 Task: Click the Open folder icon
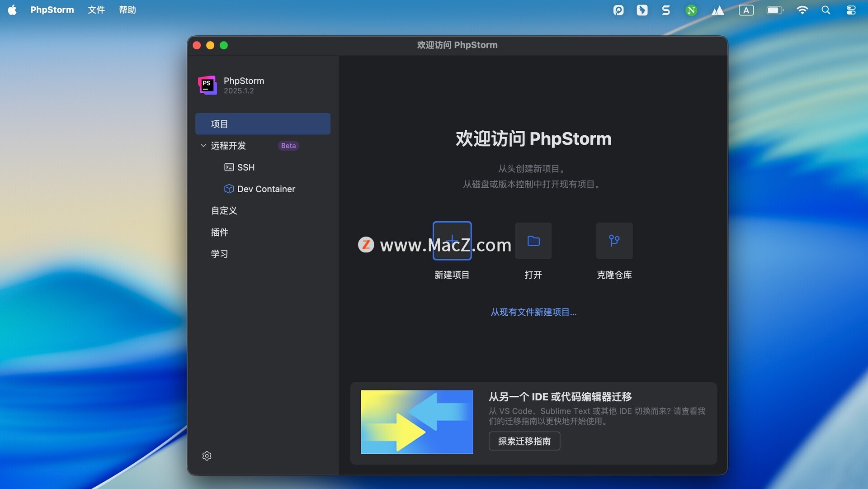point(533,241)
